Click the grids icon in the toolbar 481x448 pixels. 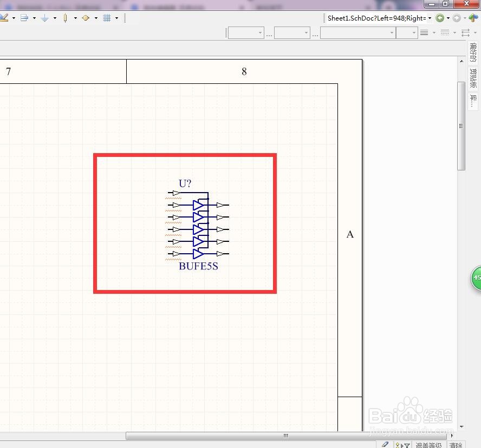[x=107, y=18]
